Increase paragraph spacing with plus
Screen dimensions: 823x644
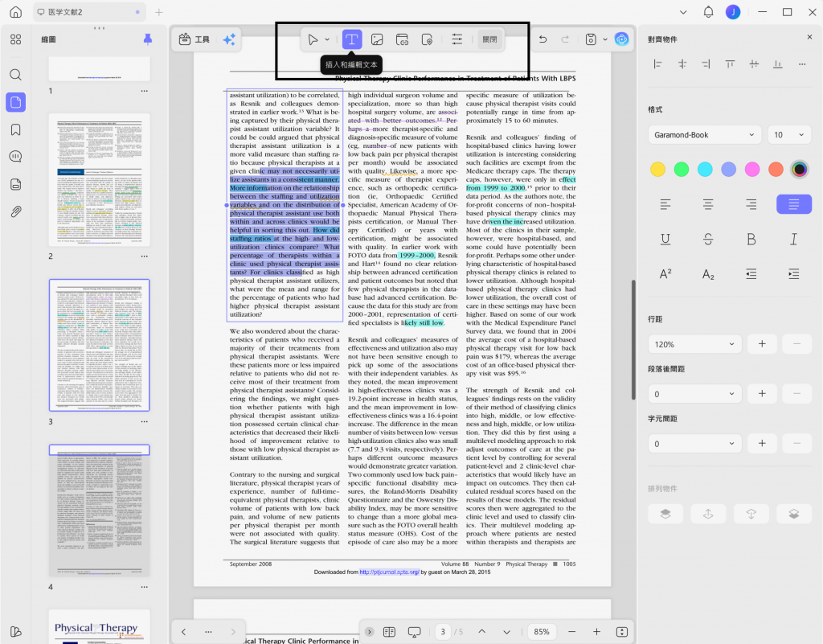pyautogui.click(x=762, y=394)
